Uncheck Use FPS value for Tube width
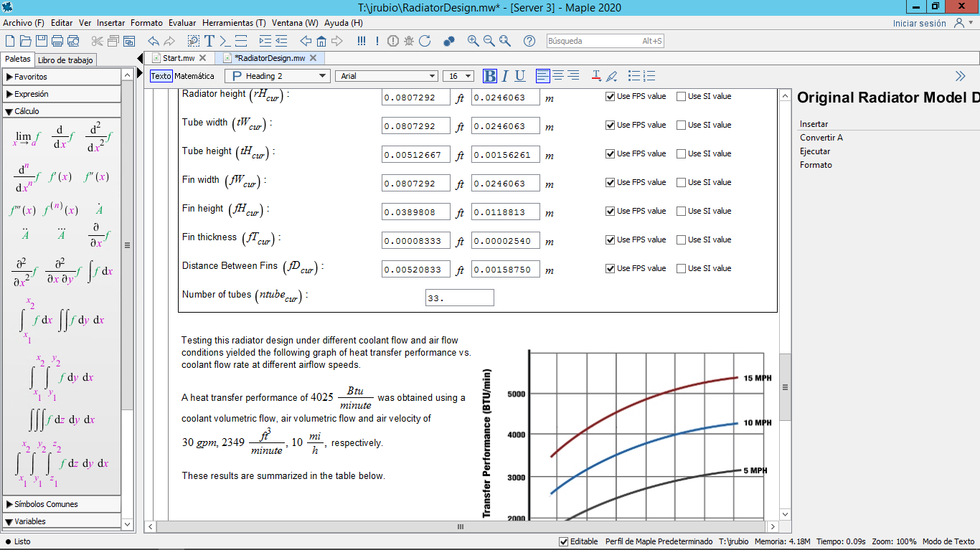Viewport: 980px width, 550px height. [x=611, y=125]
